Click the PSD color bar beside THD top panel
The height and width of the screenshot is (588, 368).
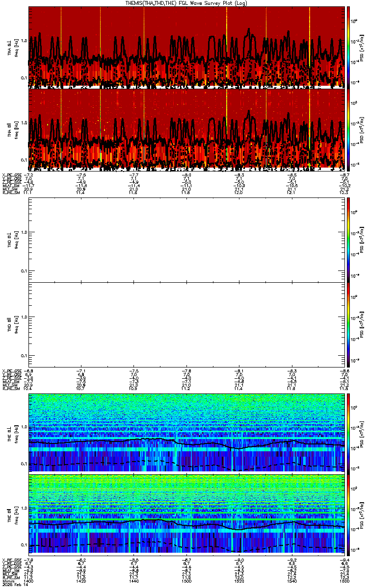[349, 240]
